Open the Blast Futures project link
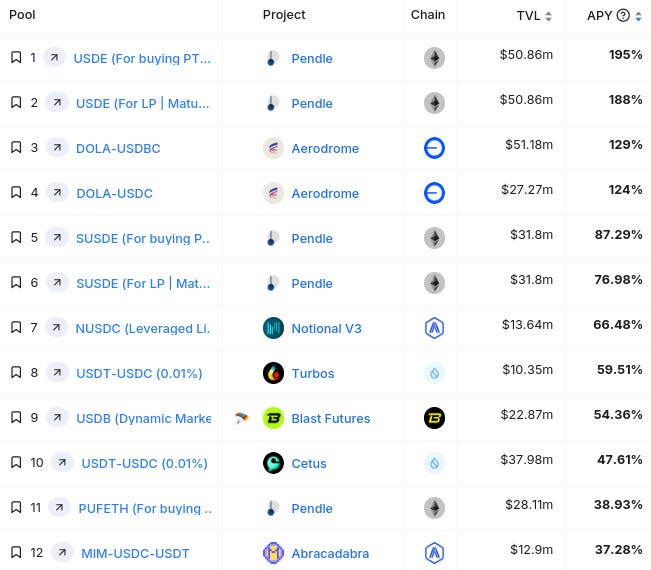The height and width of the screenshot is (570, 651). 330,418
